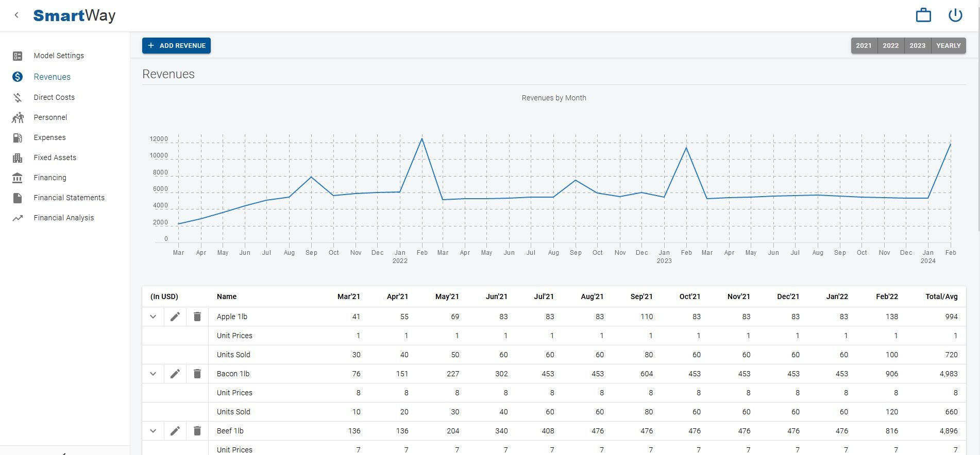Select the YEARLY view button

pyautogui.click(x=948, y=45)
